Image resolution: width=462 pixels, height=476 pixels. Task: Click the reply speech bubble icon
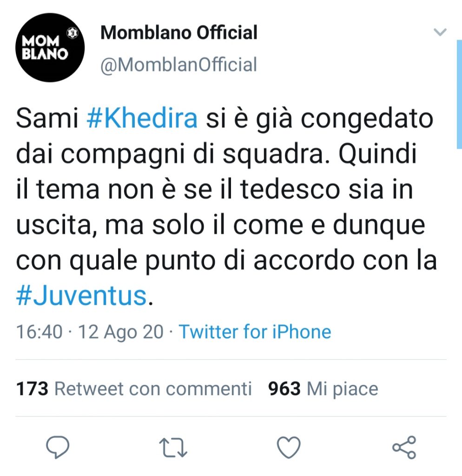pos(58,447)
